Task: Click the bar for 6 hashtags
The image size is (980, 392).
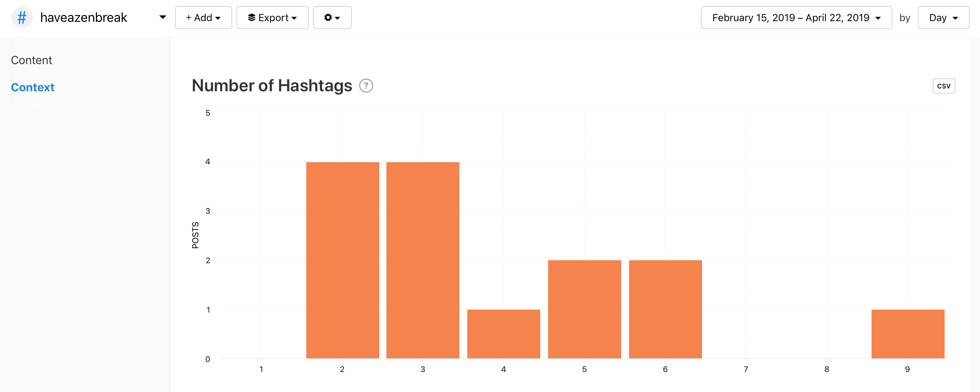Action: pos(665,309)
